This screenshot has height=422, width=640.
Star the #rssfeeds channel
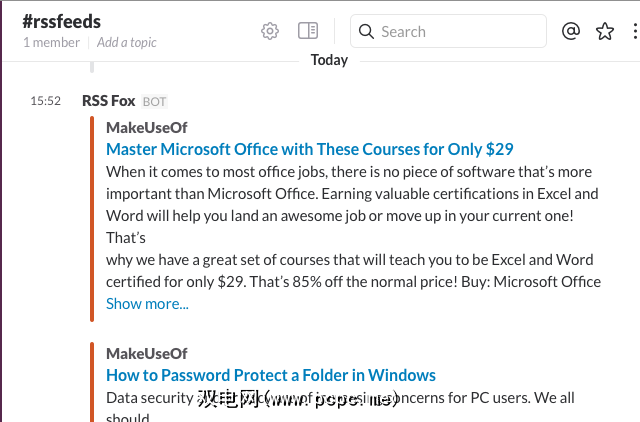605,31
